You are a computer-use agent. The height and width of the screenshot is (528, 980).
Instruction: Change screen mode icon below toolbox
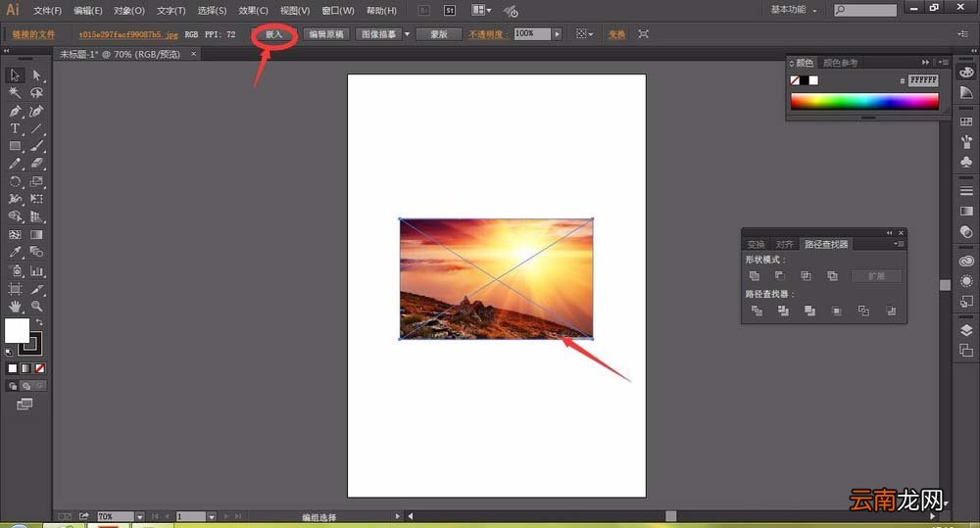[x=24, y=405]
